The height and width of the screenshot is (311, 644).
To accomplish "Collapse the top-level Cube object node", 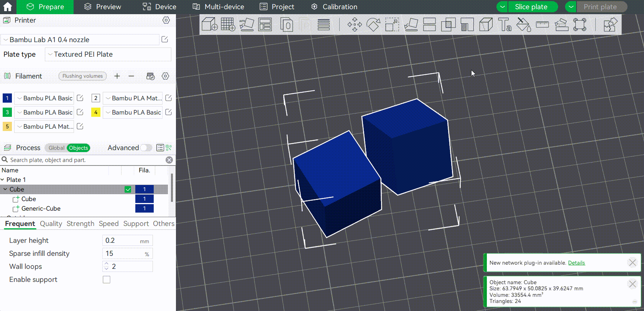I will (5, 189).
